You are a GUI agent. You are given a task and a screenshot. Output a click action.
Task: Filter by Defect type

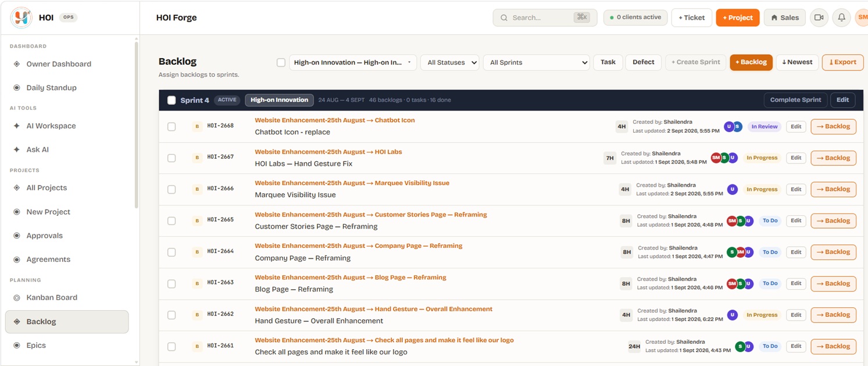644,62
